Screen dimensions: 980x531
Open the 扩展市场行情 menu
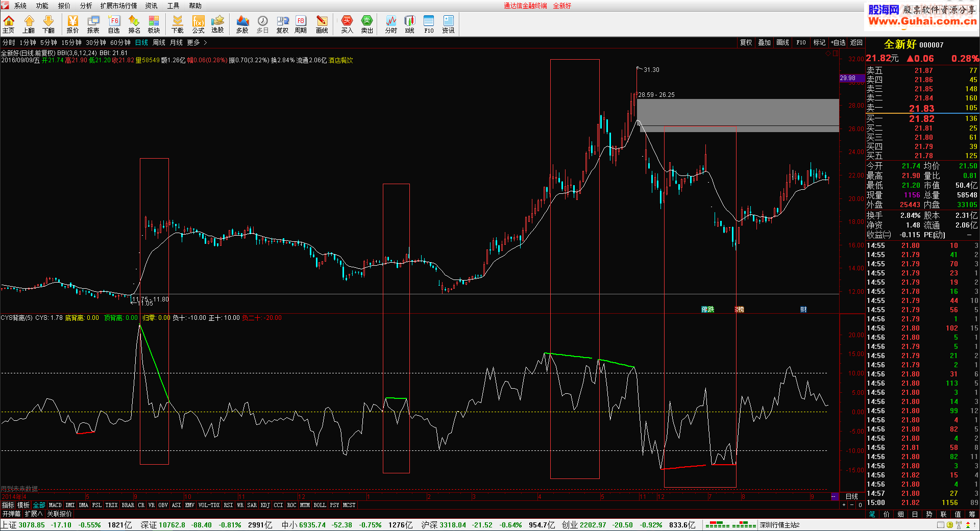[x=119, y=6]
